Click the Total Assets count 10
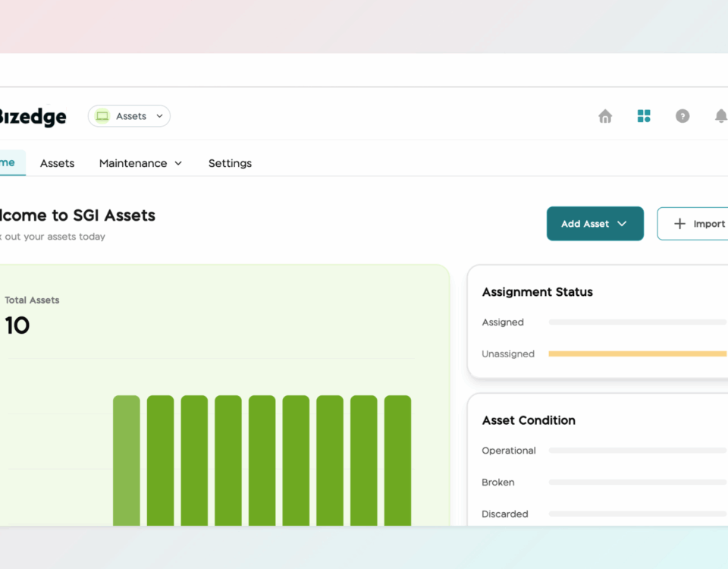This screenshot has width=728, height=569. click(17, 325)
